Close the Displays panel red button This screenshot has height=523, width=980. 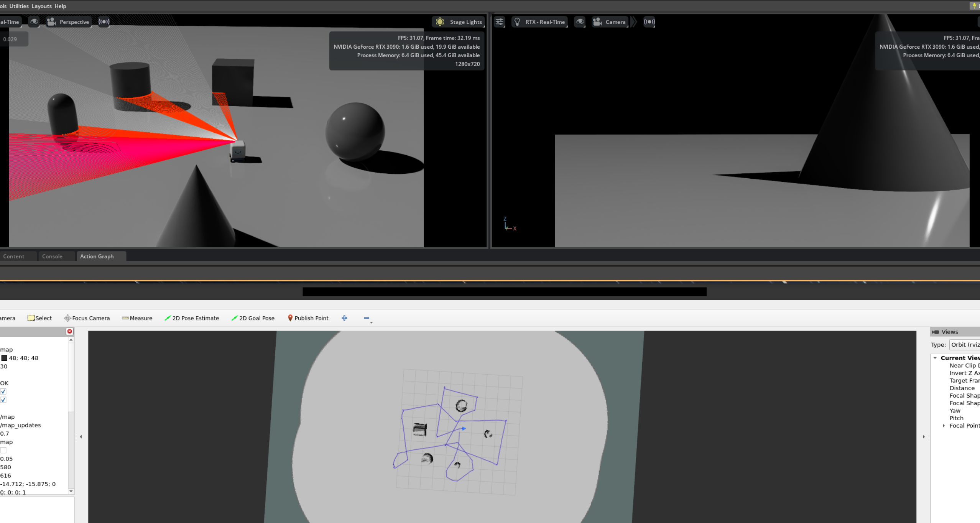[69, 331]
